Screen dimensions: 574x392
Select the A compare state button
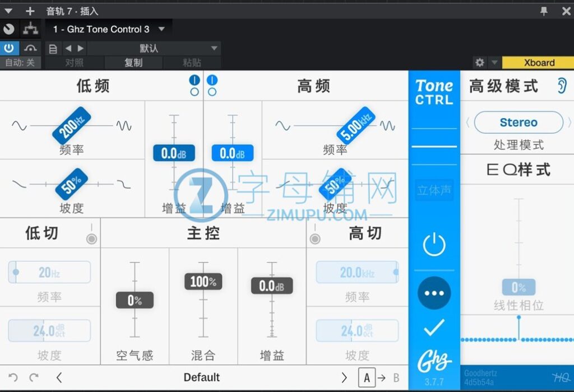coord(367,378)
